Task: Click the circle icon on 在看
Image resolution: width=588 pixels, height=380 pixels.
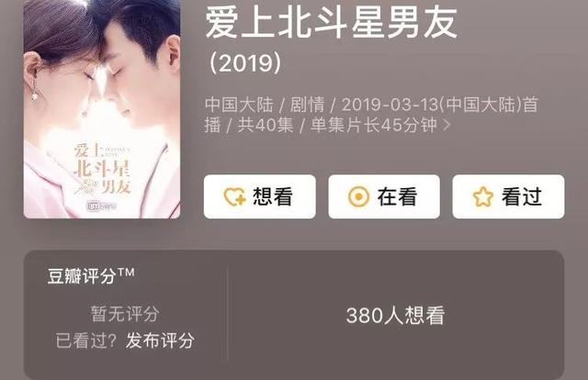Action: point(358,196)
